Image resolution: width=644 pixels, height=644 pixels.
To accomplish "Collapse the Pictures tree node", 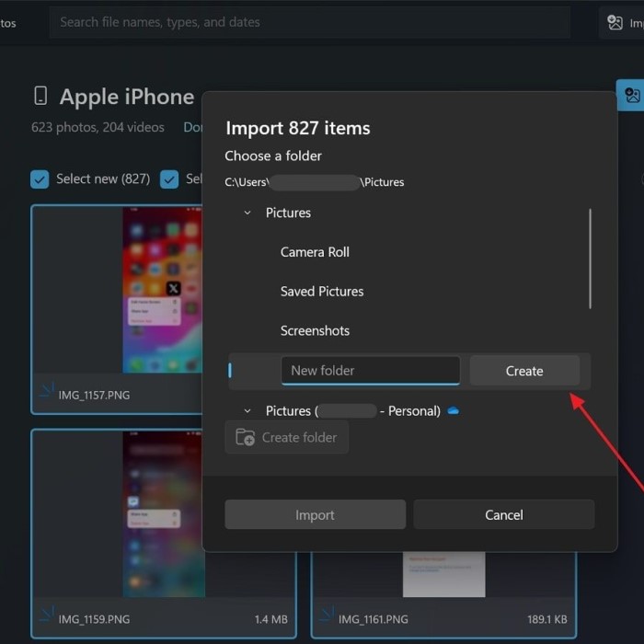I will [247, 213].
